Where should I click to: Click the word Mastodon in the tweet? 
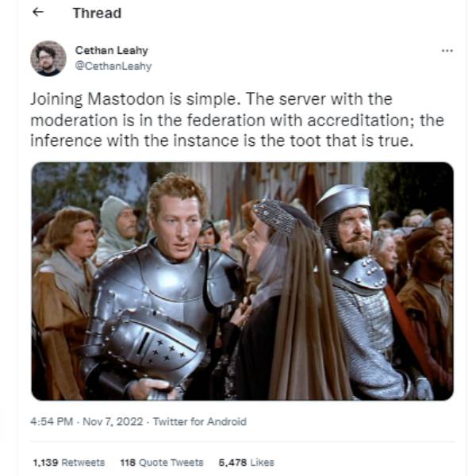(126, 99)
